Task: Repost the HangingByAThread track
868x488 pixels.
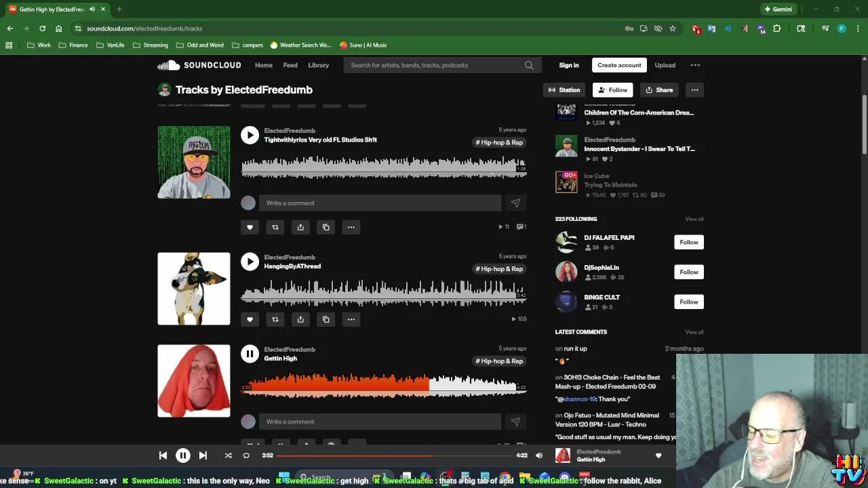Action: tap(275, 319)
